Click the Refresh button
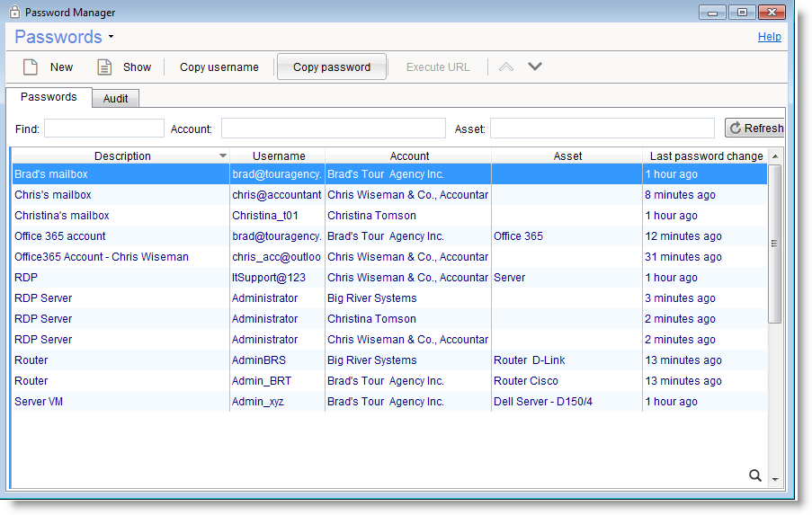812x515 pixels. coord(754,129)
